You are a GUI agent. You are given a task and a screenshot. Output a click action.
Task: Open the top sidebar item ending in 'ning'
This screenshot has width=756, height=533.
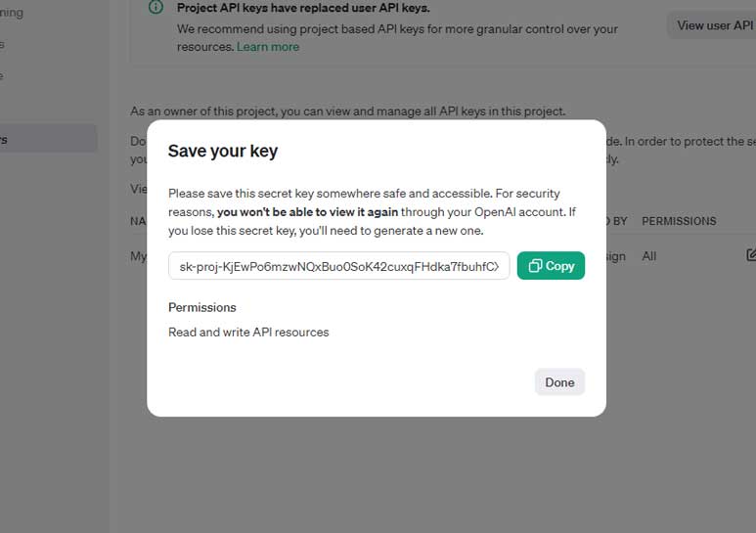pos(12,13)
